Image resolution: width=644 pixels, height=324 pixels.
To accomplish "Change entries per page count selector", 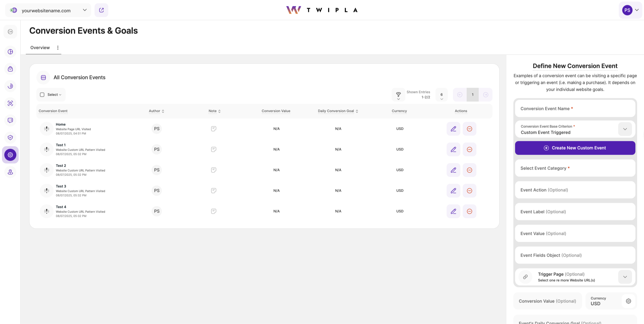I will tap(441, 95).
